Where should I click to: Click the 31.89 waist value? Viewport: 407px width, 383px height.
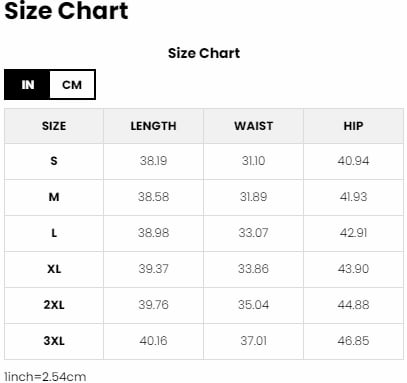coord(253,197)
